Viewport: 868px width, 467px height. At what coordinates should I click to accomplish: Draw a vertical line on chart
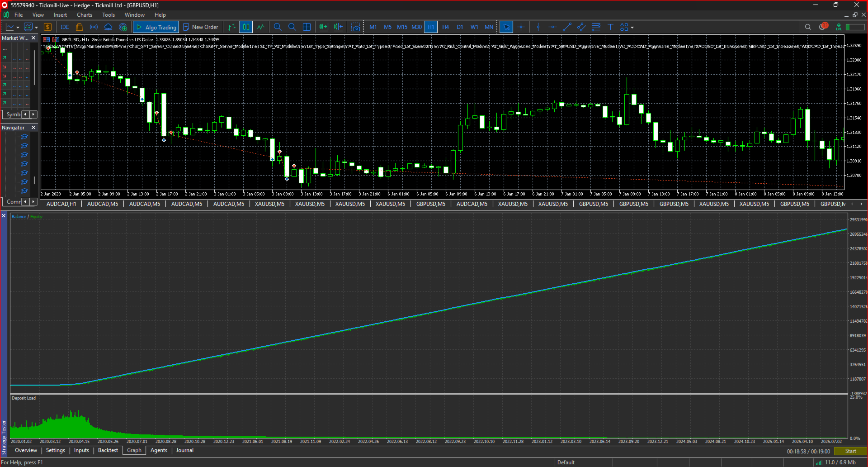[538, 27]
